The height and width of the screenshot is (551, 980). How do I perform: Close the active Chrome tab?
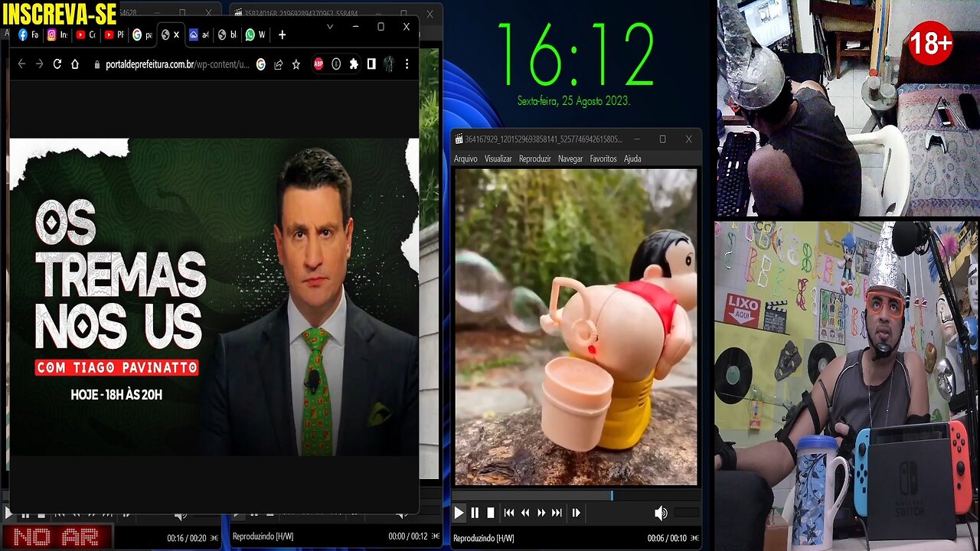click(176, 34)
